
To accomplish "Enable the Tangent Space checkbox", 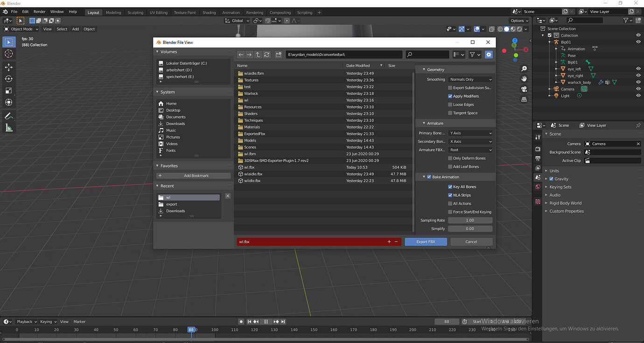I will (x=450, y=113).
